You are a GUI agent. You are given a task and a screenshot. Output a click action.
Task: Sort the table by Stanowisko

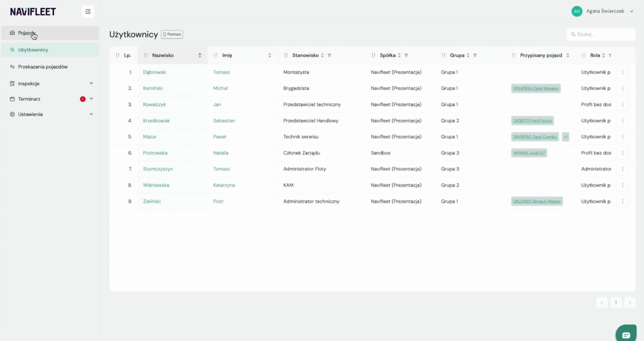pyautogui.click(x=322, y=55)
